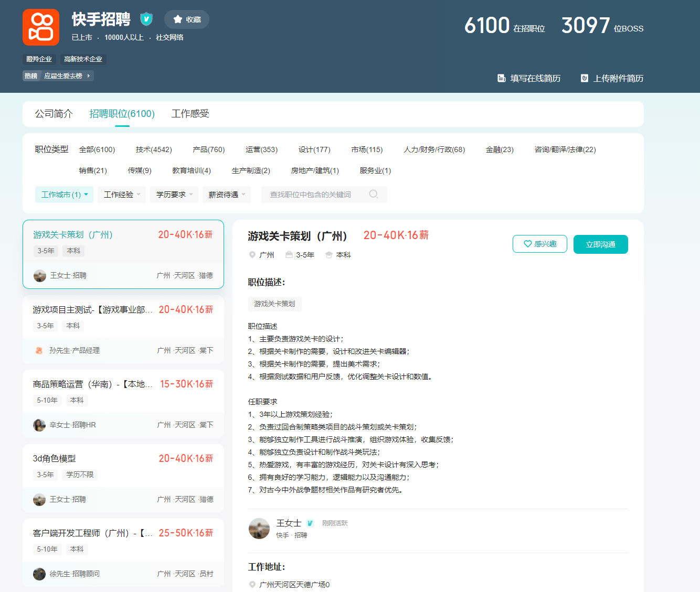
Task: Click 辛女士 招聘HR avatar
Action: tap(39, 425)
